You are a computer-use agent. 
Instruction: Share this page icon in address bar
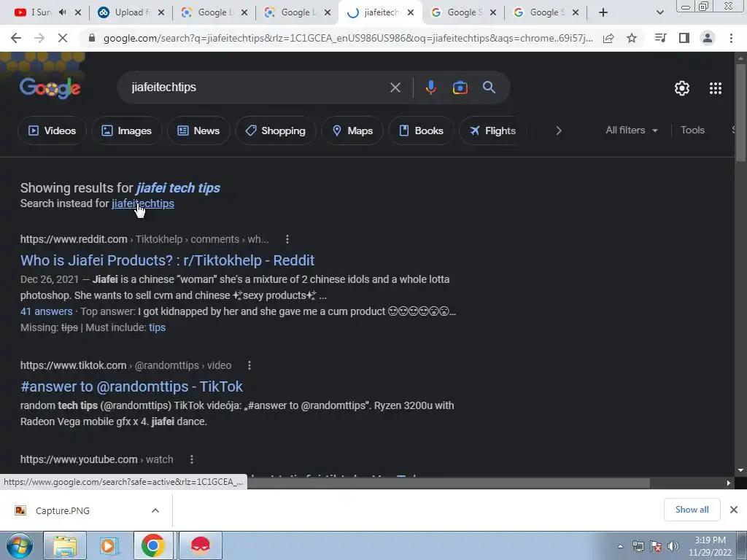coord(608,38)
